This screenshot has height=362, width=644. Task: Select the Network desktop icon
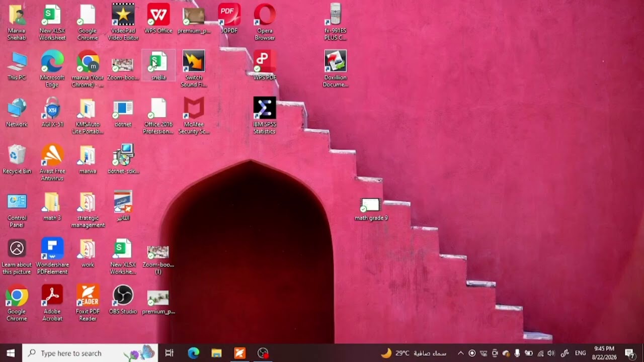tap(17, 113)
